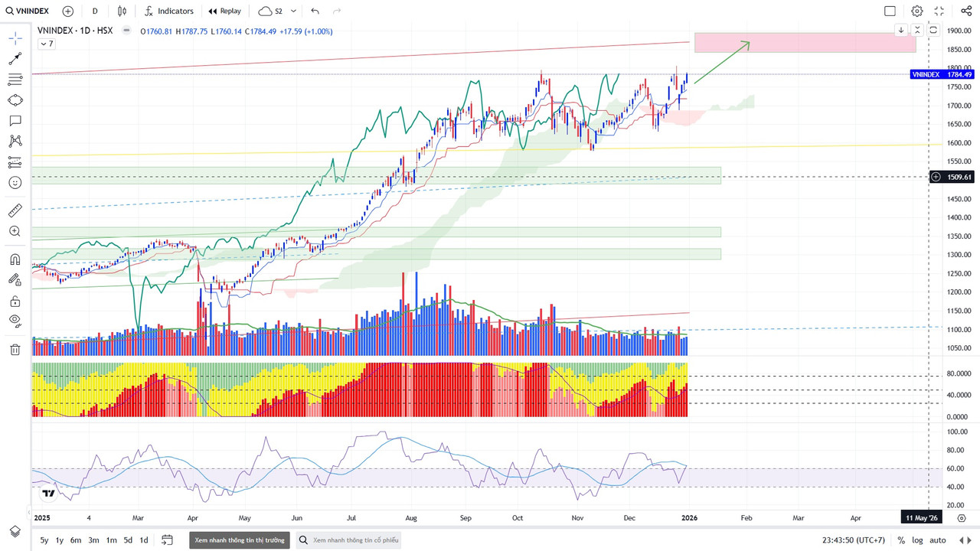This screenshot has height=551, width=980.
Task: Open the object tree layers icon
Action: [15, 531]
